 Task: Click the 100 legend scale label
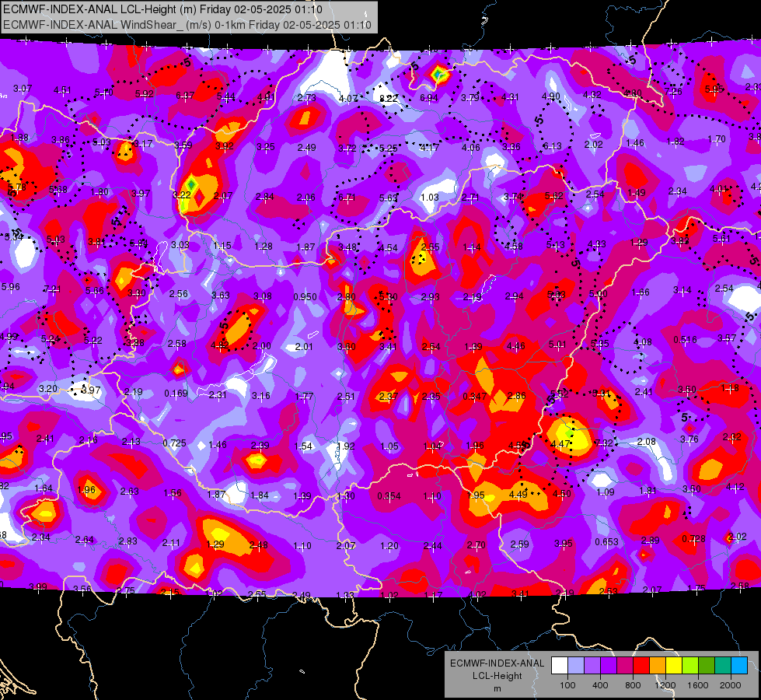(x=567, y=685)
